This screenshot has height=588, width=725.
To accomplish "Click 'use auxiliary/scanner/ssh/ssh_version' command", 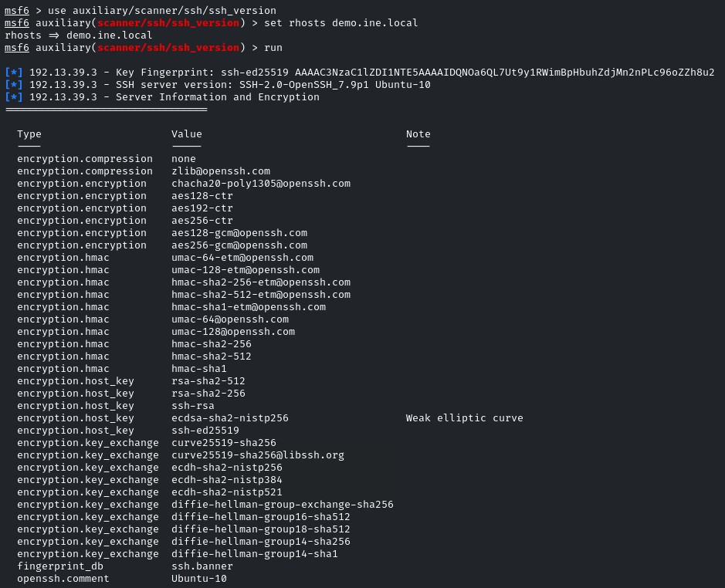I will (162, 11).
